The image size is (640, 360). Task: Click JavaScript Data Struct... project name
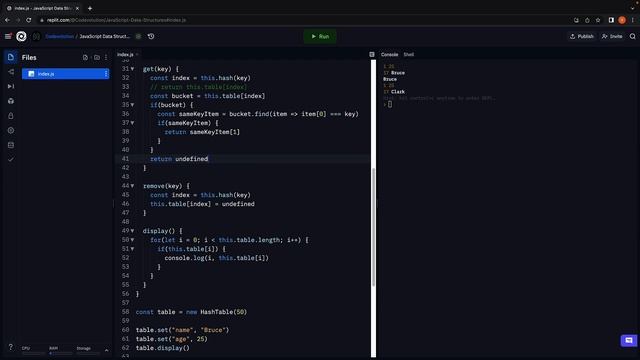click(104, 36)
